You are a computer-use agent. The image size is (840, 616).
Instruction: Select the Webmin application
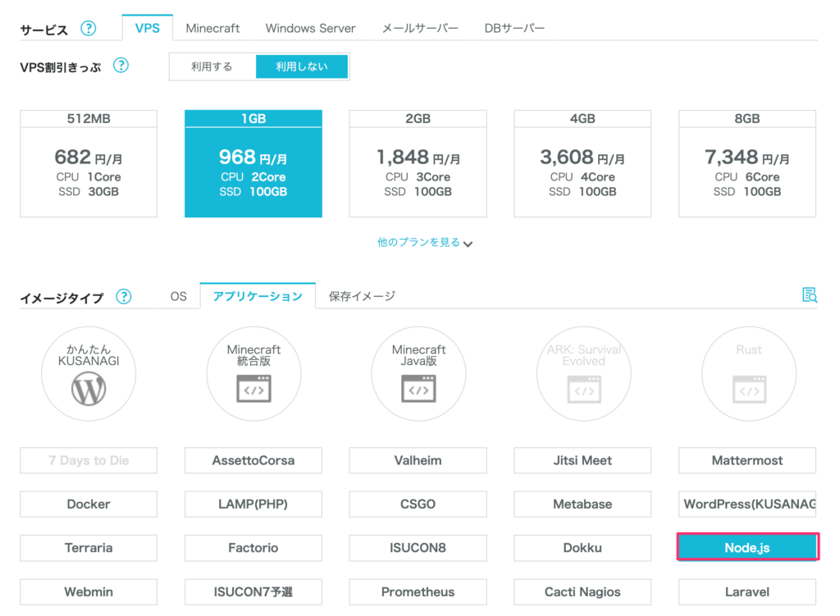(89, 592)
